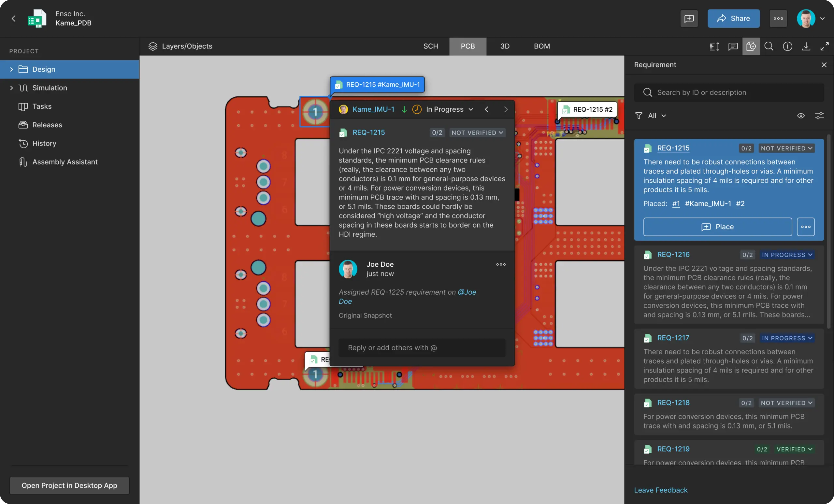Click the #2 placement link in REQ-1215
Image resolution: width=834 pixels, height=504 pixels.
coord(740,203)
